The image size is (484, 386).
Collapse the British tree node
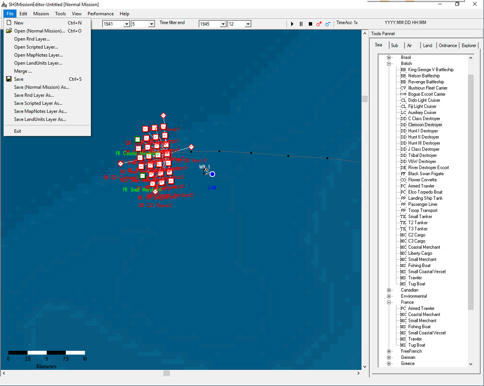pyautogui.click(x=389, y=63)
